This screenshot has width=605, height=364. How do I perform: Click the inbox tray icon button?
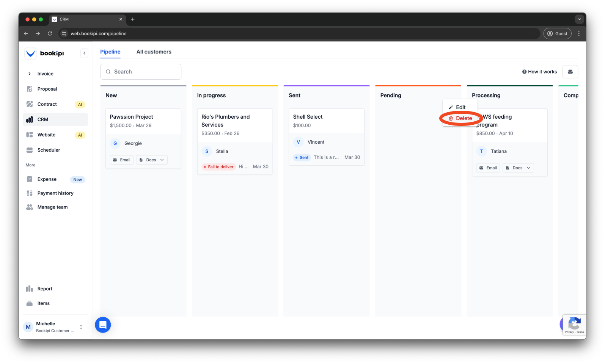point(570,72)
